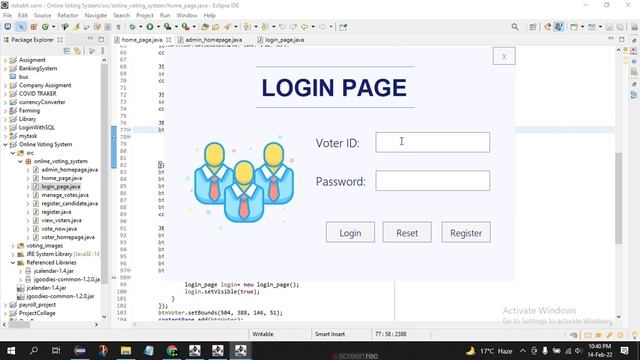
Task: Click the editor vertical scrollbar
Action: (619, 198)
